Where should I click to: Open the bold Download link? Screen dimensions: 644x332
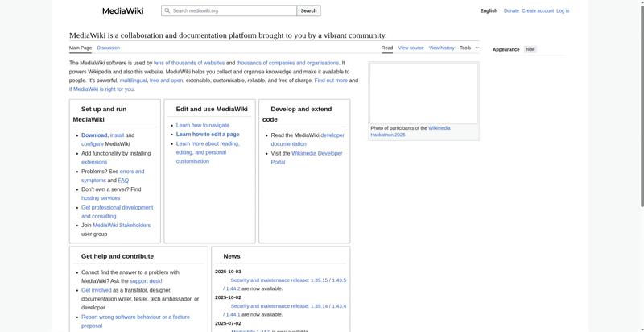pos(94,135)
